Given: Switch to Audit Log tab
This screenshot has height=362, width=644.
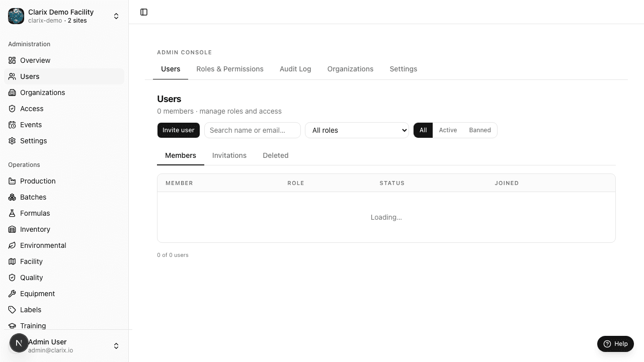Looking at the screenshot, I should [x=295, y=69].
